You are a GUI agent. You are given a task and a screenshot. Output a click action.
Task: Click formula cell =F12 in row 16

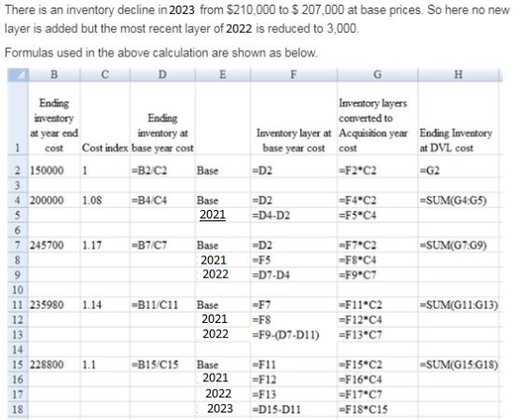coord(294,380)
